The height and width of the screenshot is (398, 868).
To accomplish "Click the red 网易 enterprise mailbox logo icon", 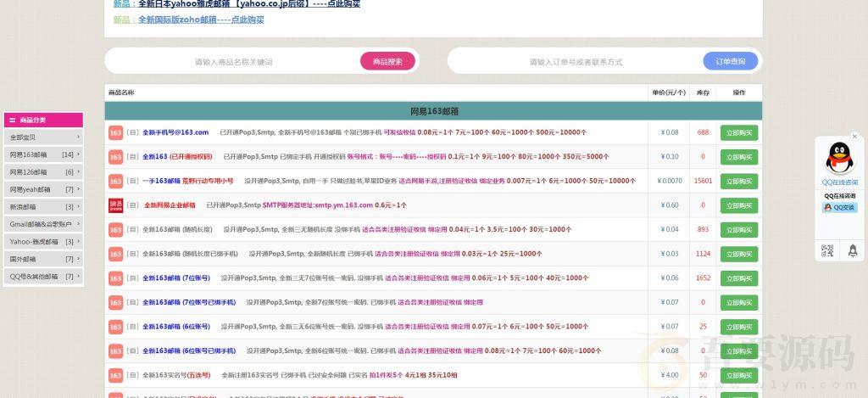I will click(115, 205).
